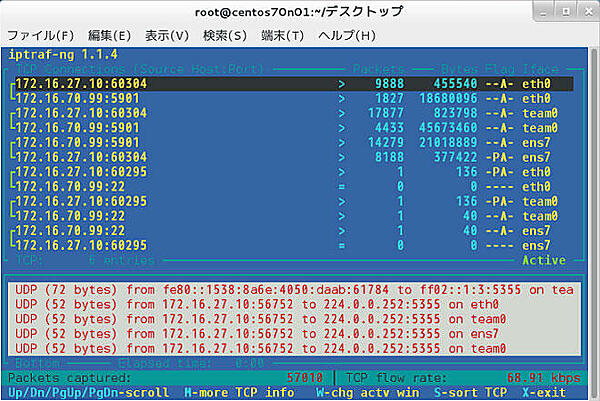
Task: Open the 表示(V) menu
Action: pyautogui.click(x=167, y=36)
